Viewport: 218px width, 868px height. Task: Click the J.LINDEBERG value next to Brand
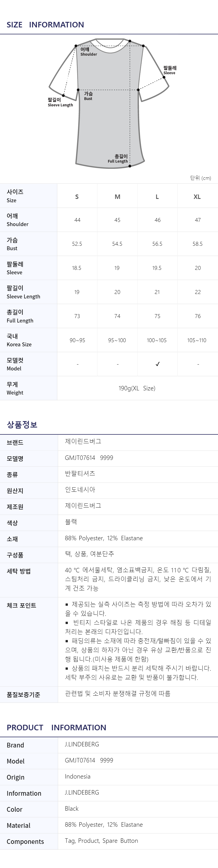[x=82, y=744]
